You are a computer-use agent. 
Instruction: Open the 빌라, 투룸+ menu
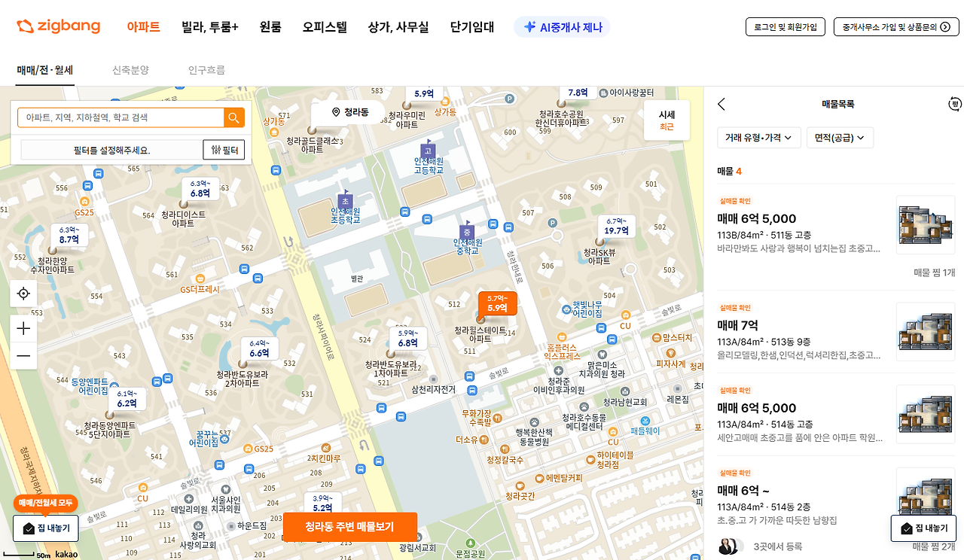point(210,27)
